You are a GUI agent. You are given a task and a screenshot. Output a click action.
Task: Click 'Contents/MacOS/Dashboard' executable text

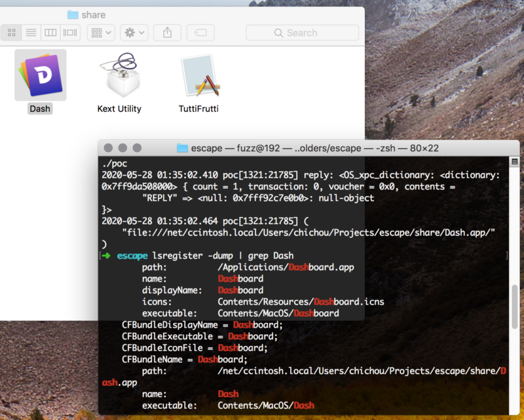point(278,313)
